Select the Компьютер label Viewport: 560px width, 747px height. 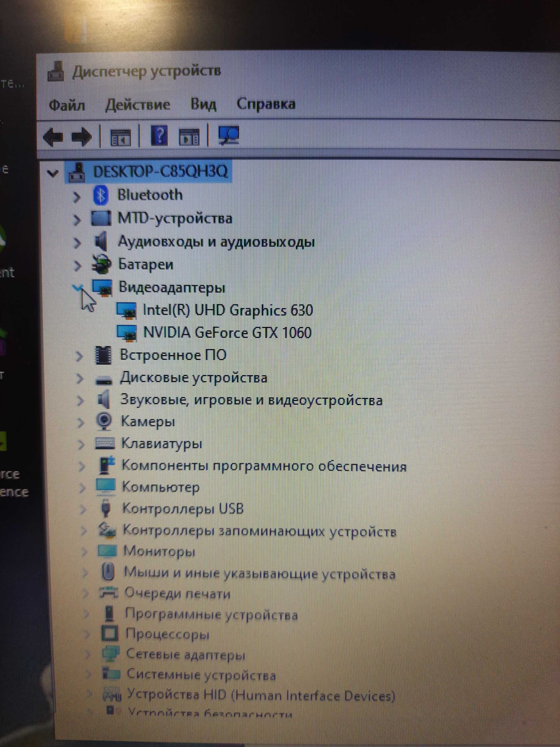[160, 487]
